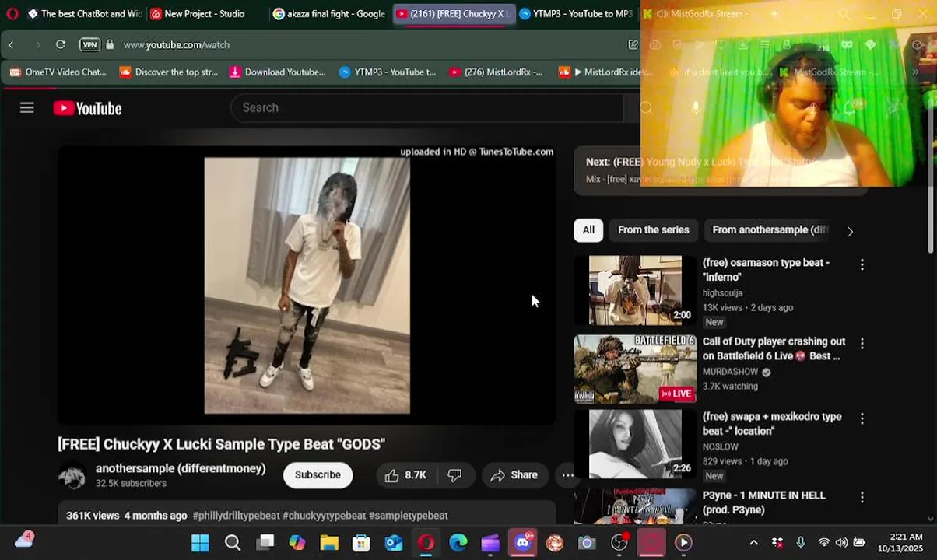The width and height of the screenshot is (937, 560).
Task: Open options for Battlefield 6 Live video
Action: 862,343
